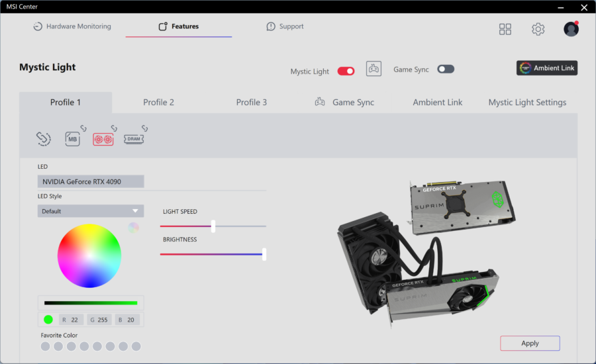
Task: Select the MB motherboard device icon
Action: pyautogui.click(x=72, y=139)
